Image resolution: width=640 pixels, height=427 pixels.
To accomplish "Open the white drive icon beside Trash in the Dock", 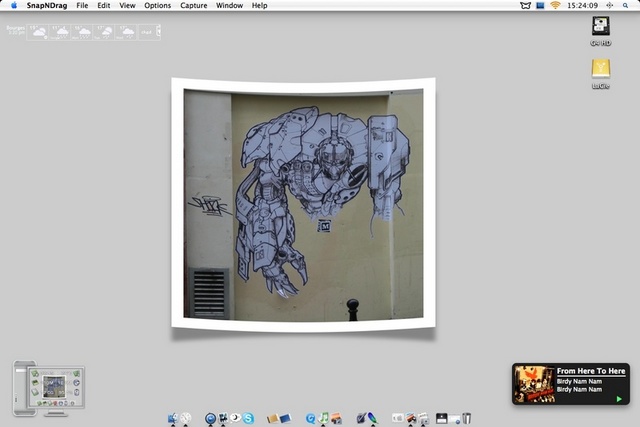I will (x=454, y=419).
